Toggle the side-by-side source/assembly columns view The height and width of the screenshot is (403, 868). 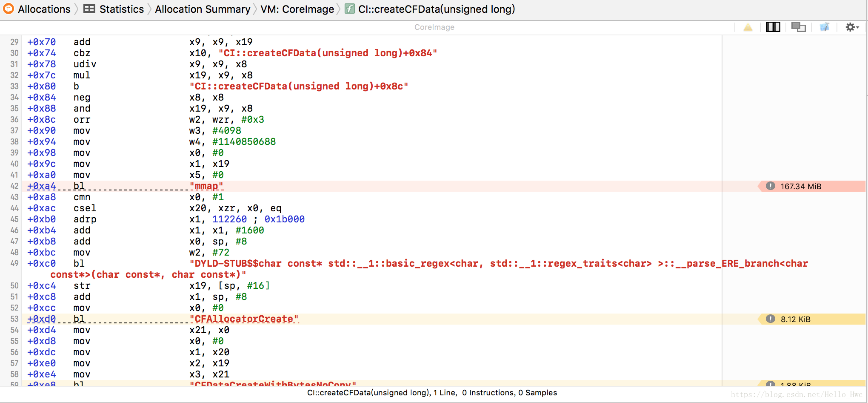773,27
